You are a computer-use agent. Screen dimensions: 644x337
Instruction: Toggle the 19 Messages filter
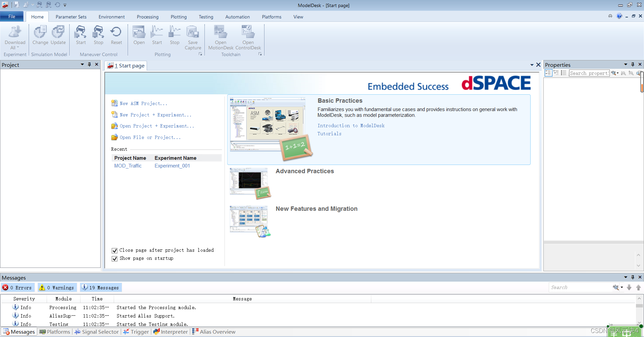pos(101,288)
